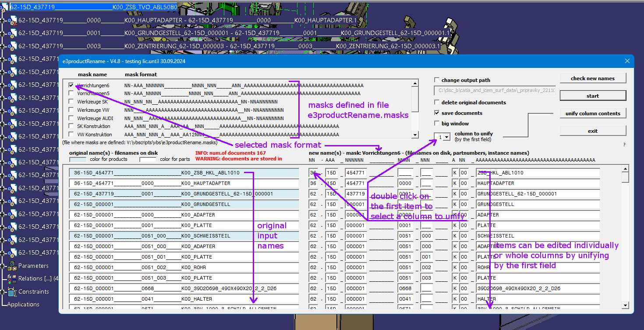Open the question mark help in e3productRename

point(624,144)
